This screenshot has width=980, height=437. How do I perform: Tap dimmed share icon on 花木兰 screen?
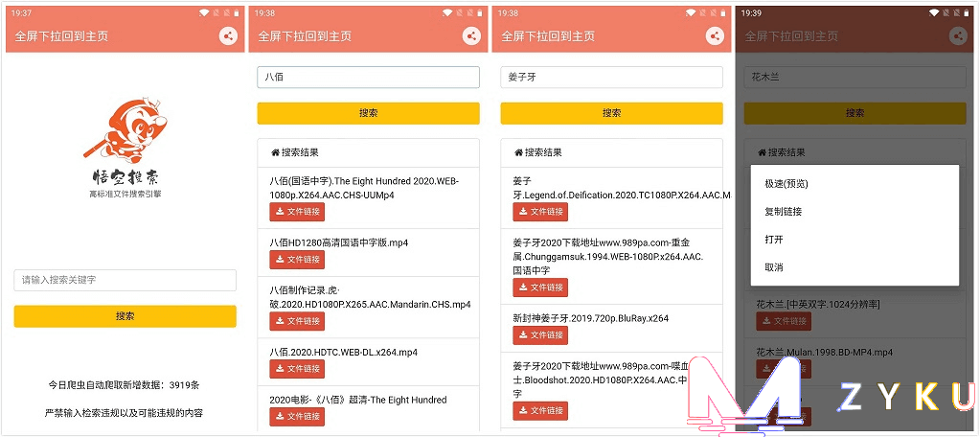[958, 36]
